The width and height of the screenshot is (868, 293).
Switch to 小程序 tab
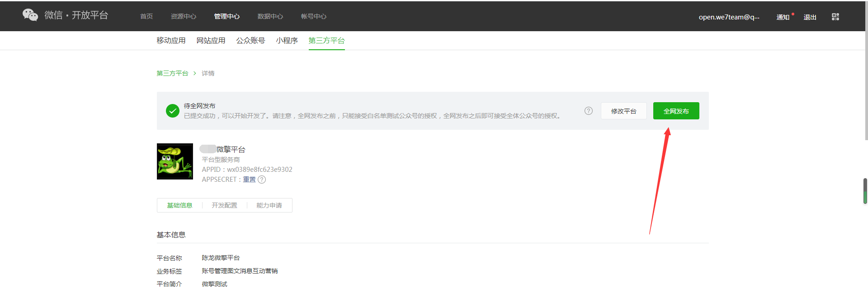pos(287,41)
